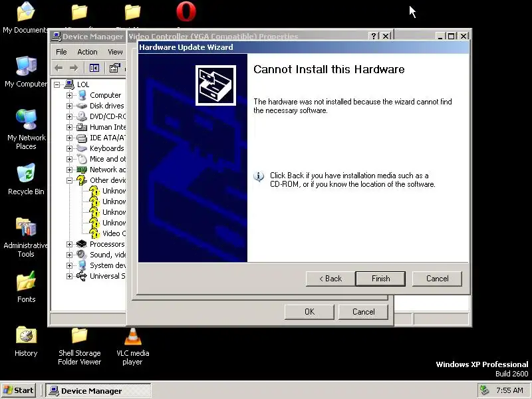Viewport: 532px width, 399px height.
Task: Toggle the console tree pane toolbar icon
Action: [94, 68]
